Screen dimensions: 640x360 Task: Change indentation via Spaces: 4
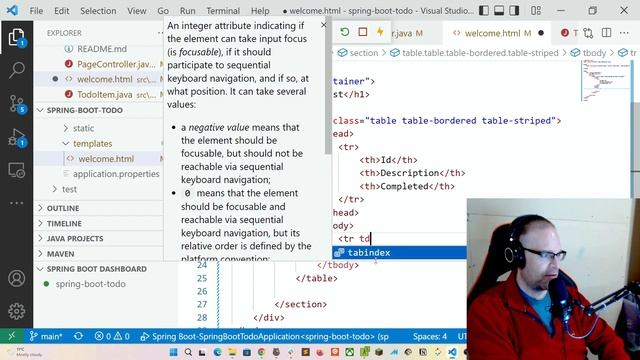click(429, 336)
